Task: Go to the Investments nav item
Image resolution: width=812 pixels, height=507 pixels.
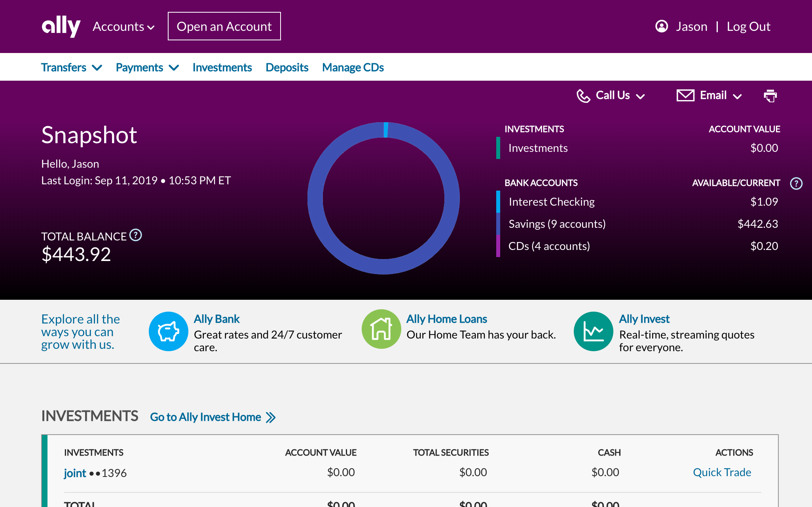Action: click(x=222, y=68)
